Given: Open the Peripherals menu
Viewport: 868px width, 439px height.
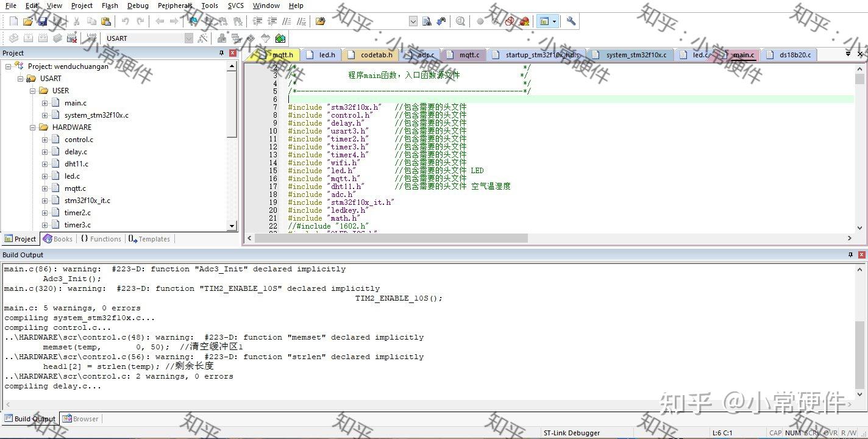Looking at the screenshot, I should coord(175,5).
